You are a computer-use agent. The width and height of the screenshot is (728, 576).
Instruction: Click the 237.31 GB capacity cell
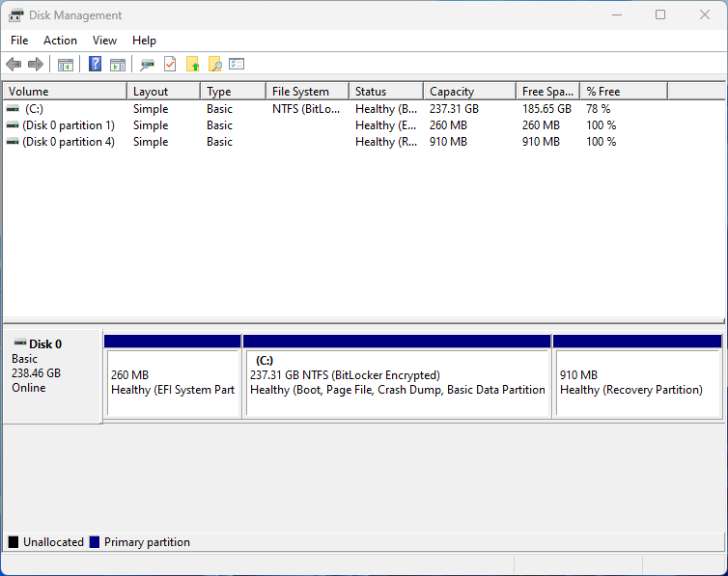point(454,109)
